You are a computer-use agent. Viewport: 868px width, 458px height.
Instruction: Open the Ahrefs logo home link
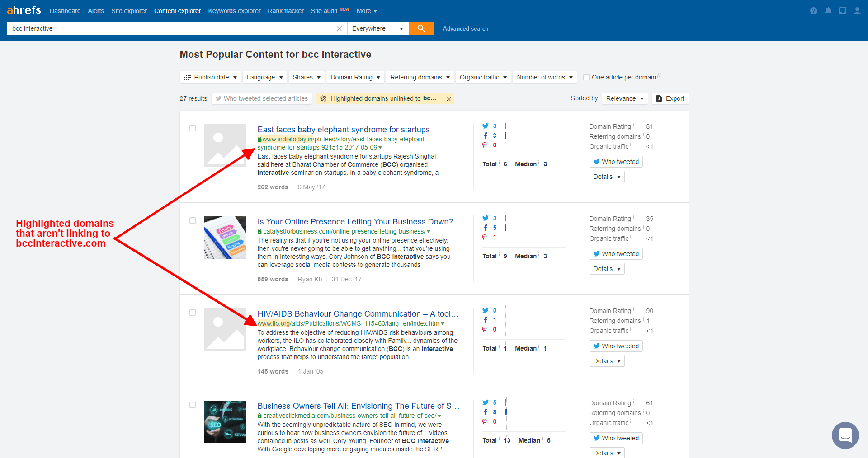pyautogui.click(x=24, y=10)
